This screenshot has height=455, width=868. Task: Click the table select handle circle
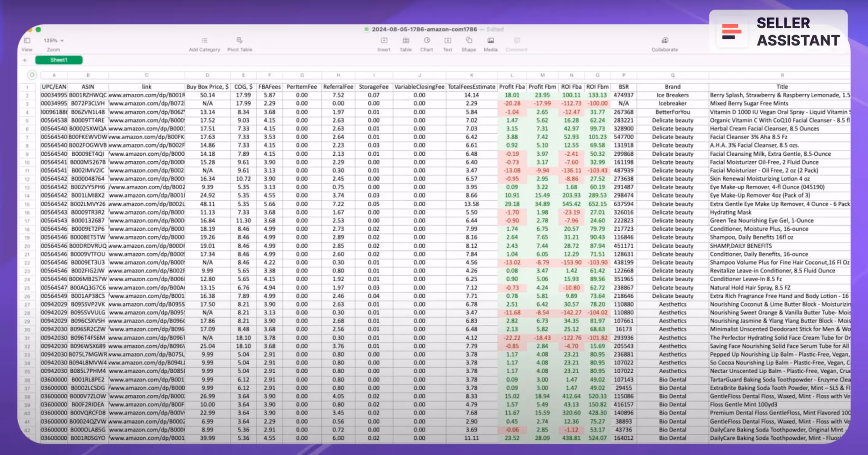tap(32, 75)
